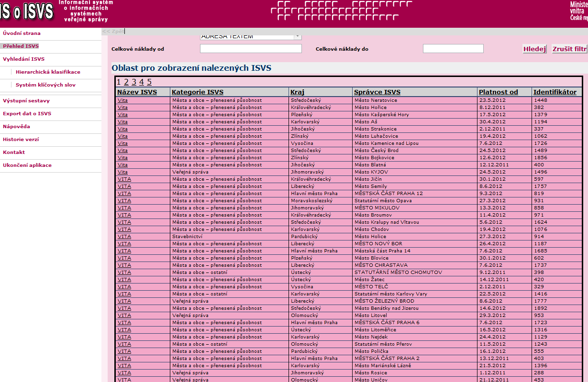
Task: Go to results page 5
Action: (x=149, y=82)
